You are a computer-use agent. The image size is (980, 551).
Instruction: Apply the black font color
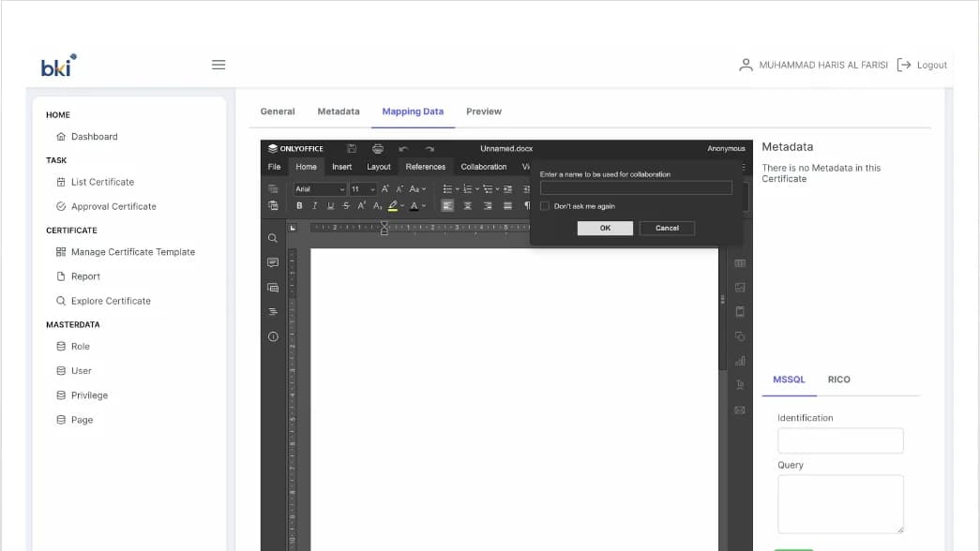point(414,205)
